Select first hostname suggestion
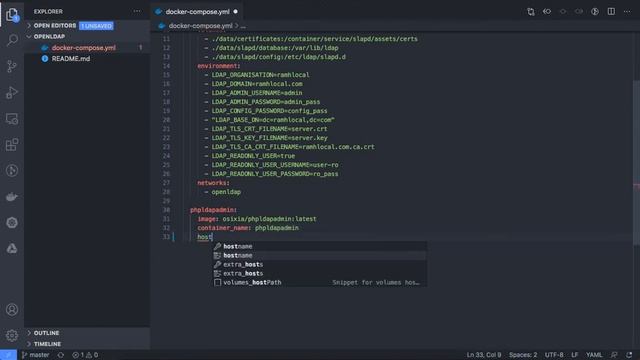 click(x=320, y=246)
